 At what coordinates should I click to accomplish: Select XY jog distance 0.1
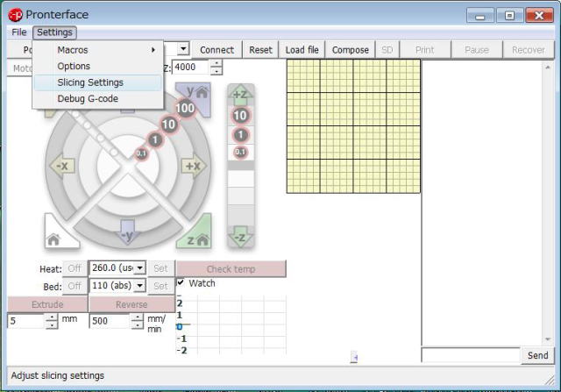pyautogui.click(x=141, y=153)
